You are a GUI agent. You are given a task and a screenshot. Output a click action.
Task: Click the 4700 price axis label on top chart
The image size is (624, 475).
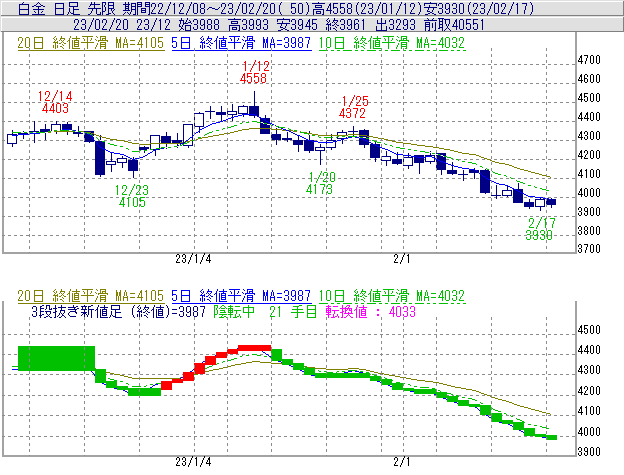[589, 60]
